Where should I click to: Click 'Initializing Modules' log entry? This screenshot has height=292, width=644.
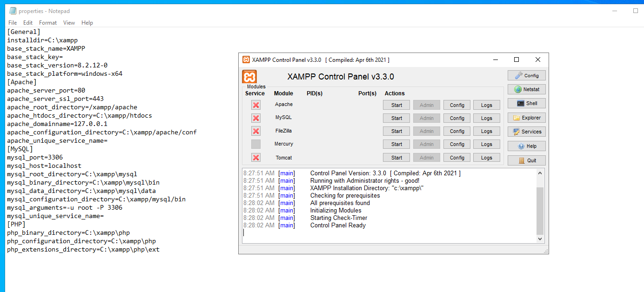click(336, 211)
